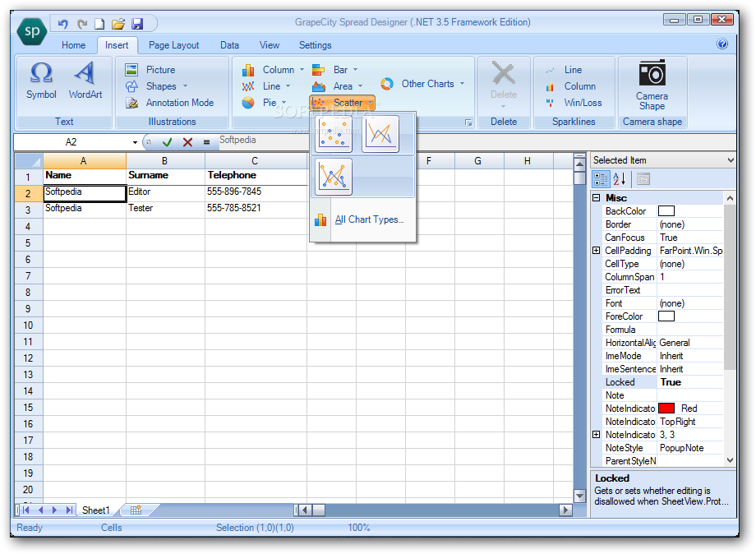Go to last sheet with the navigation arrow
The width and height of the screenshot is (756, 554).
(x=70, y=510)
